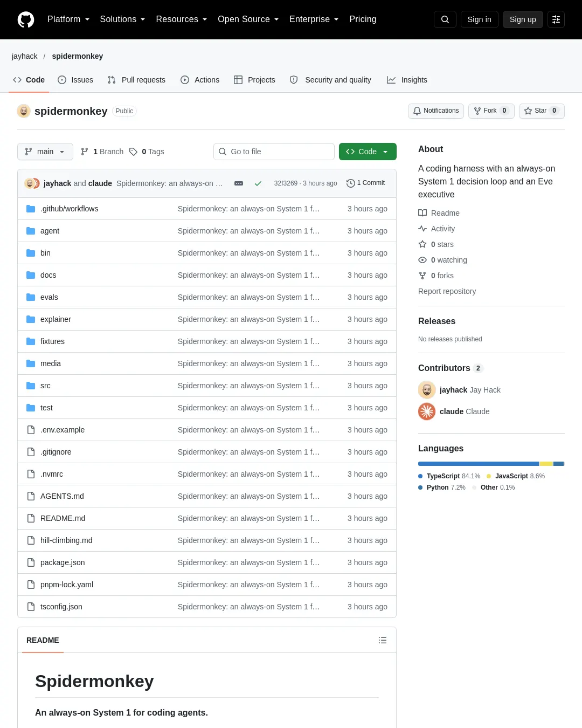Expand the Open Source menu
Screen dimensions: 582x728
(x=248, y=19)
